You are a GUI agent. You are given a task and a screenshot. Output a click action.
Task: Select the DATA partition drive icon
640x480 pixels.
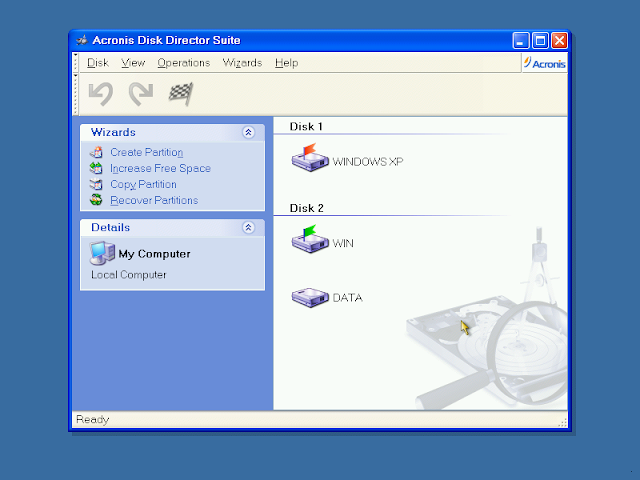(310, 298)
